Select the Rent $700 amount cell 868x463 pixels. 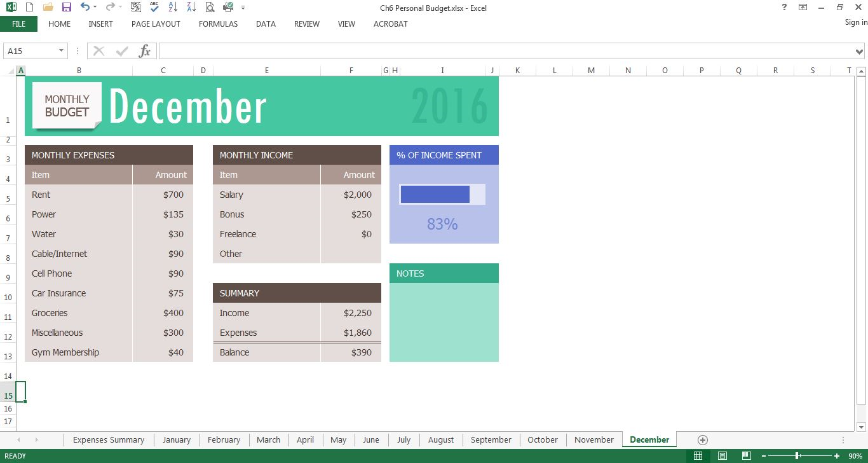pyautogui.click(x=163, y=195)
